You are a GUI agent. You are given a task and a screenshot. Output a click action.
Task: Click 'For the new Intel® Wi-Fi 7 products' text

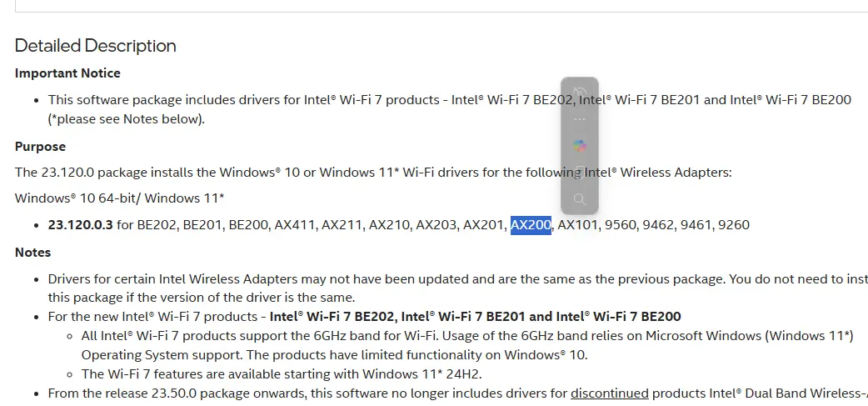[364, 317]
